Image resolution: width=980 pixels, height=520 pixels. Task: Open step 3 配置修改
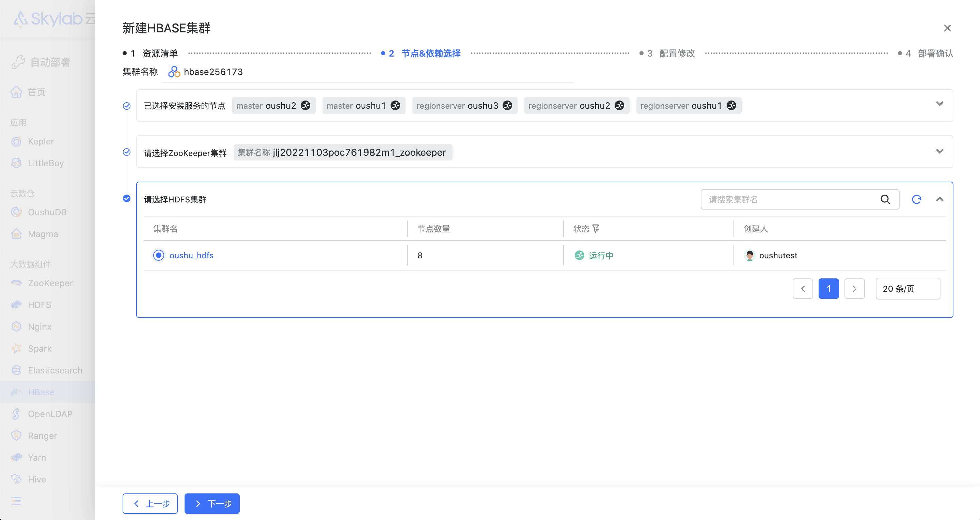click(667, 53)
